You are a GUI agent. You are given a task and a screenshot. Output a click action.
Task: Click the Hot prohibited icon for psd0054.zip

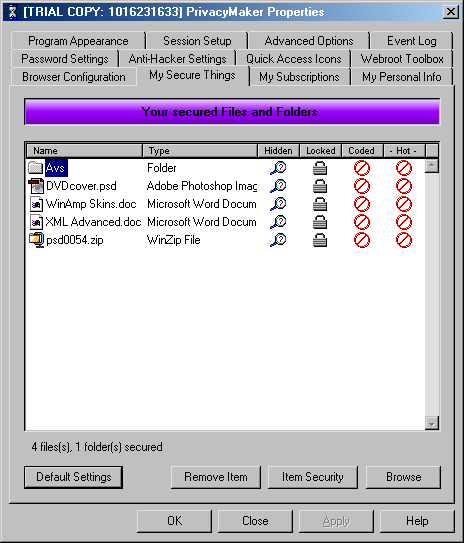point(404,240)
